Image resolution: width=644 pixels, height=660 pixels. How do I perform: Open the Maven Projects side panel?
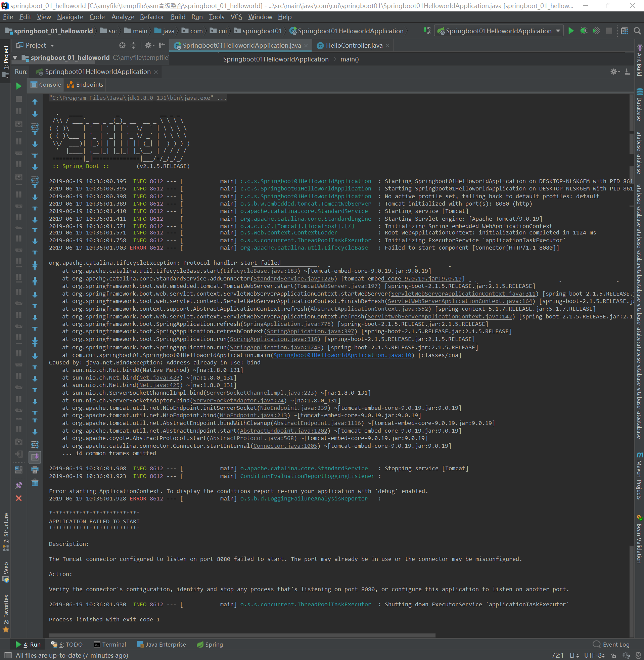[x=639, y=476]
